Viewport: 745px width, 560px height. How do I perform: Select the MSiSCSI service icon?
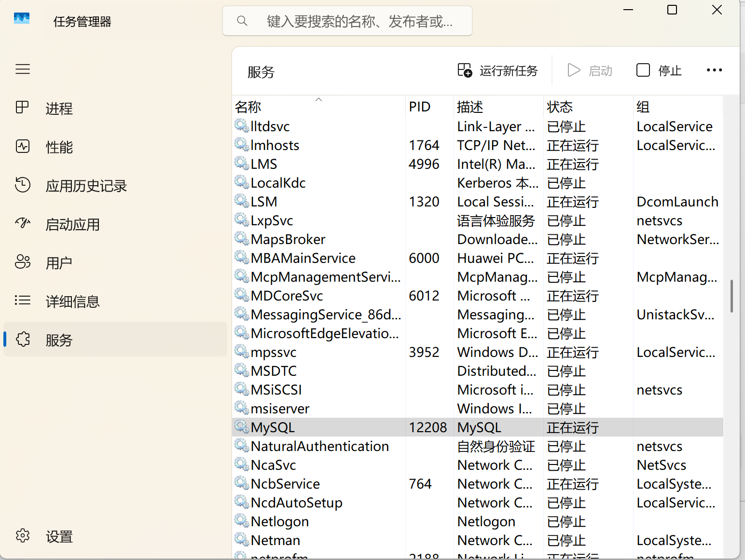[x=242, y=389]
